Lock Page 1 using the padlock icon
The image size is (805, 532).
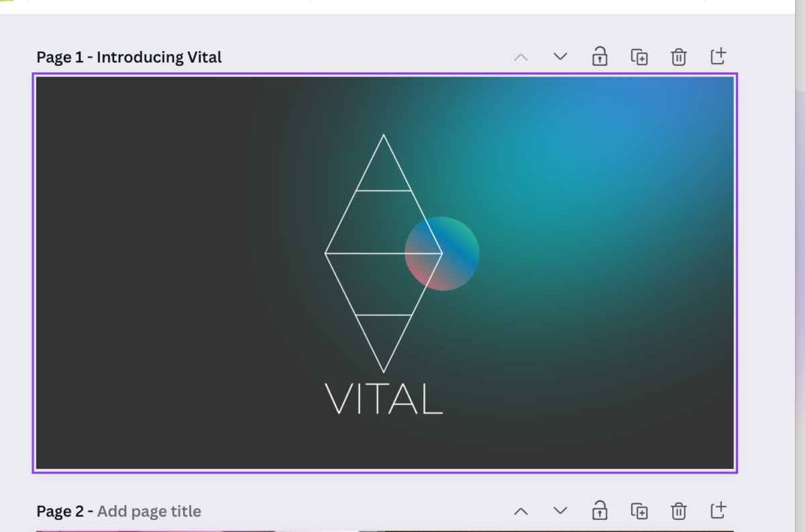pos(600,56)
